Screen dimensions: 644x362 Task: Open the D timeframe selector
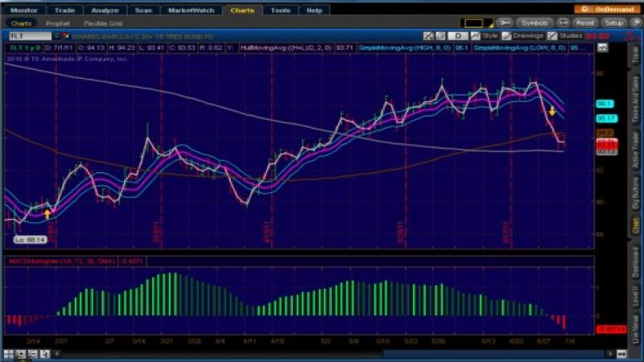(x=457, y=36)
